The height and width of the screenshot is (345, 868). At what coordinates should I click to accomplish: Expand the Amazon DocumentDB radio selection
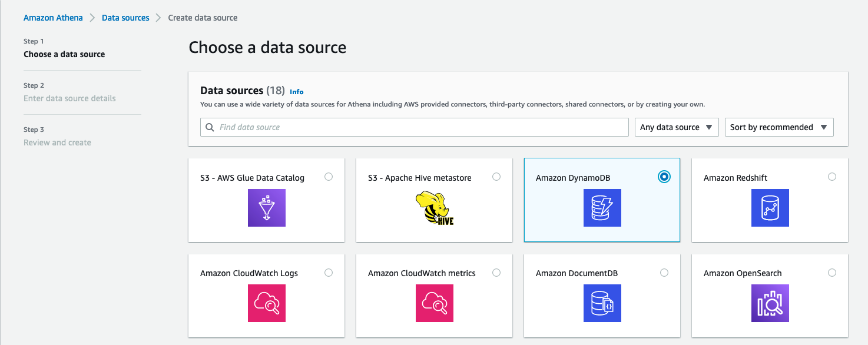coord(664,273)
